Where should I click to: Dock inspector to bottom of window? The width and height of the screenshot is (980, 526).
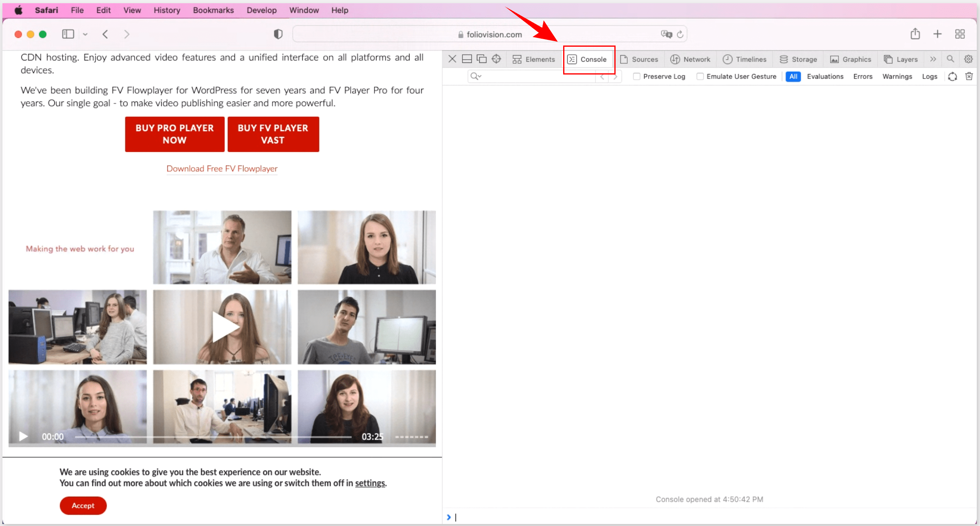coord(467,59)
